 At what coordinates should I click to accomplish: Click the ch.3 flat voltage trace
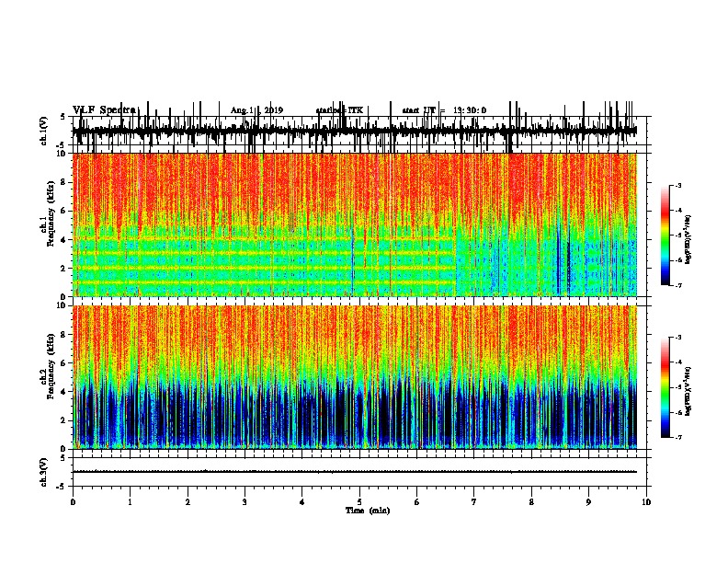click(354, 472)
